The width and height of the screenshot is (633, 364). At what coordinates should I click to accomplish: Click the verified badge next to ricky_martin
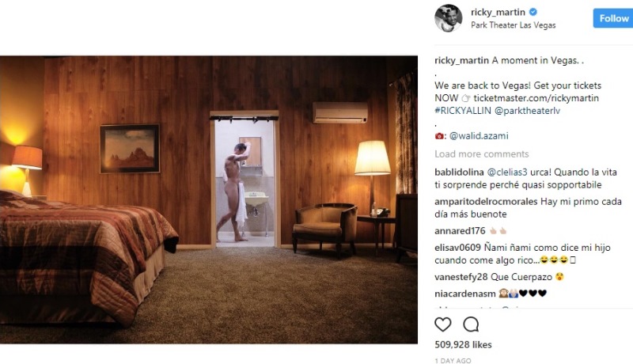pos(533,12)
